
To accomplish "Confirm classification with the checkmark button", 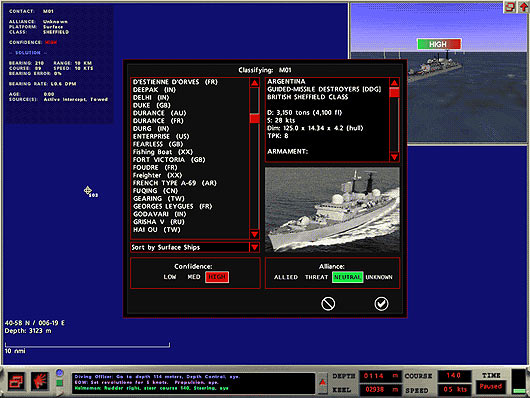I will tap(381, 304).
